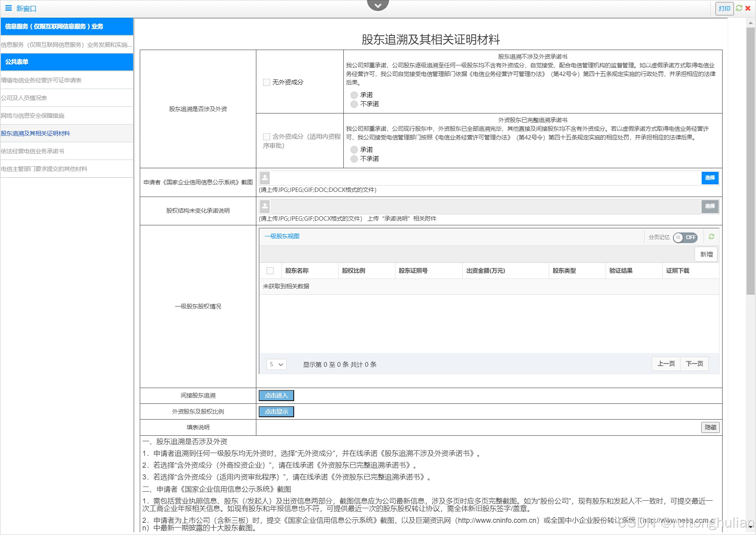Toggle the 分页记忆 OFF switch
The height and width of the screenshot is (535, 756).
(x=685, y=237)
